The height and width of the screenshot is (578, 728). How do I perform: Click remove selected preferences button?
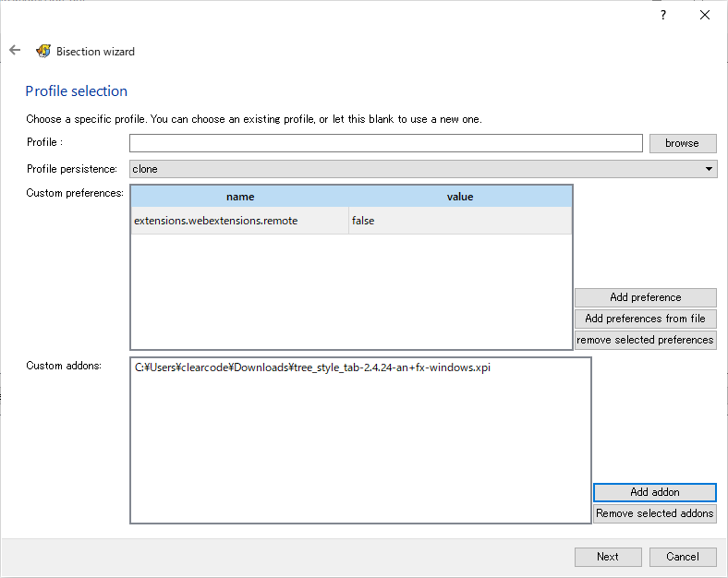click(646, 340)
